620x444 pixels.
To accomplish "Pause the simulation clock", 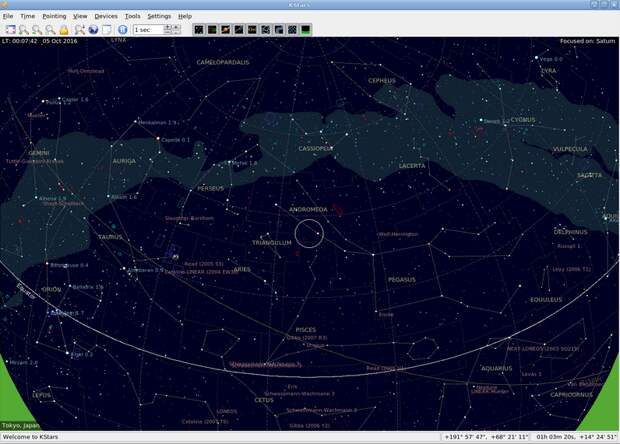I will 123,30.
